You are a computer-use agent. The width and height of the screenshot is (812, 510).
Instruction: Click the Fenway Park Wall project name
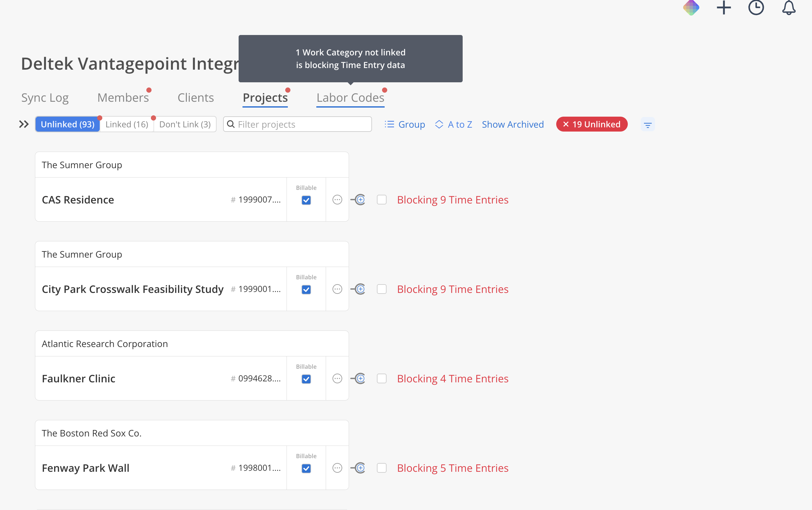pos(85,468)
